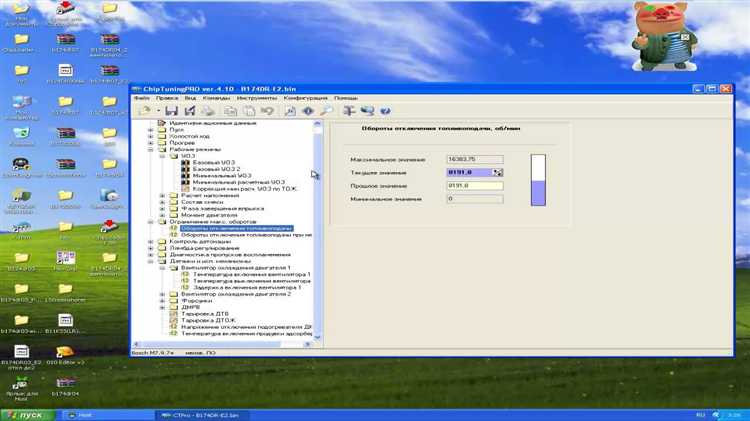Screen dimensions: 750x421
Task: Expand the Расчет наполнения folder
Action: pos(162,196)
